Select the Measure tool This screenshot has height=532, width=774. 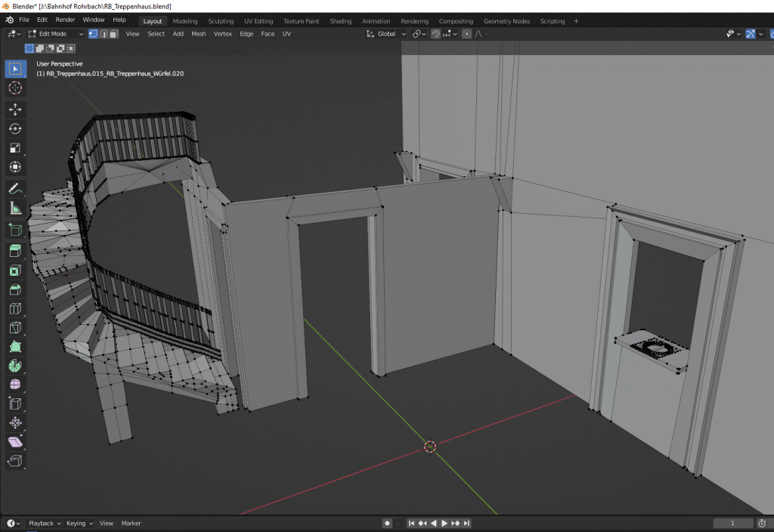click(15, 208)
